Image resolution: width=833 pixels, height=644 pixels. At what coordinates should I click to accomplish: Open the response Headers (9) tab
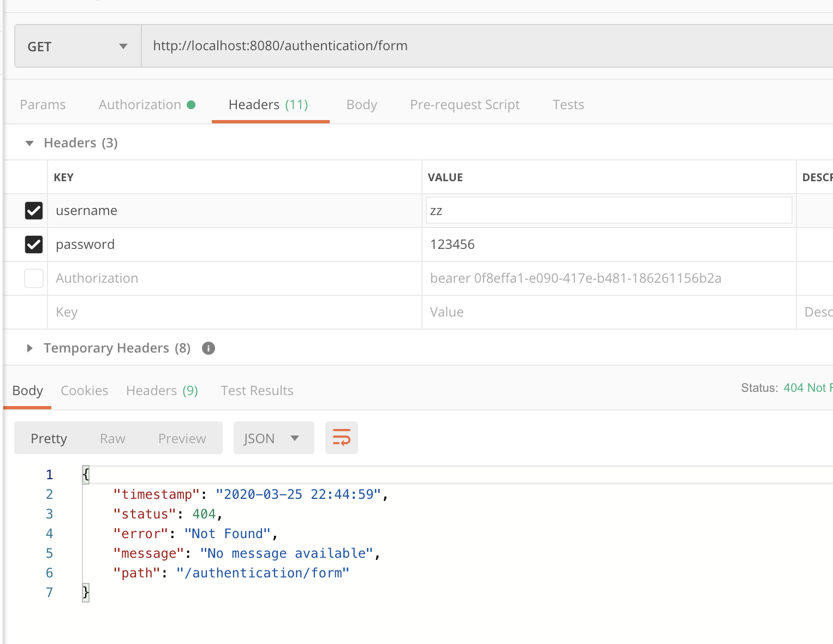(162, 391)
